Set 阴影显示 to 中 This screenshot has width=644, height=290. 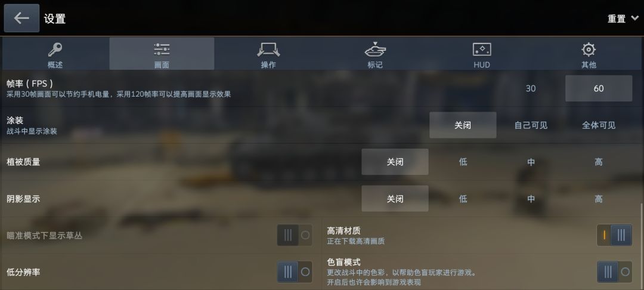[531, 199]
